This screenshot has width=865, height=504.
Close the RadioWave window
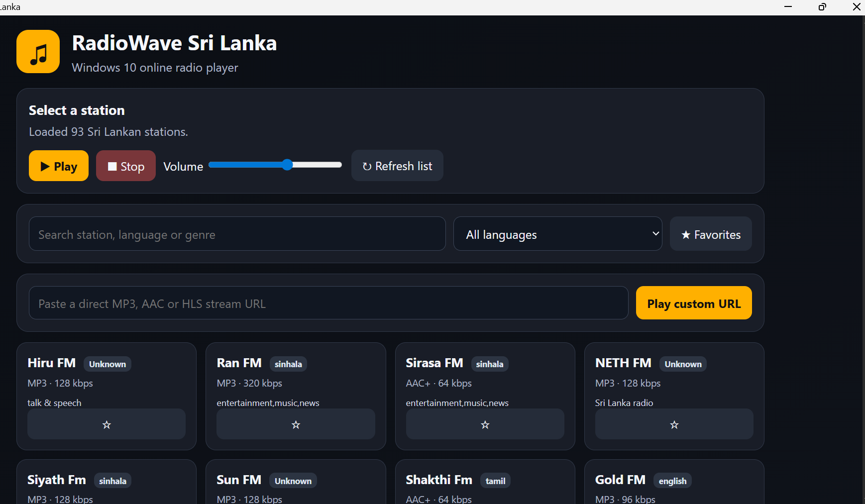click(857, 7)
